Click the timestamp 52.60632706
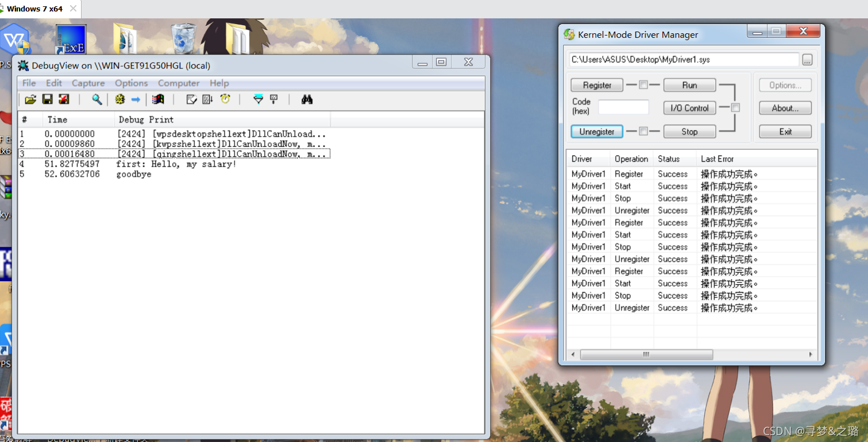868x442 pixels. 72,174
